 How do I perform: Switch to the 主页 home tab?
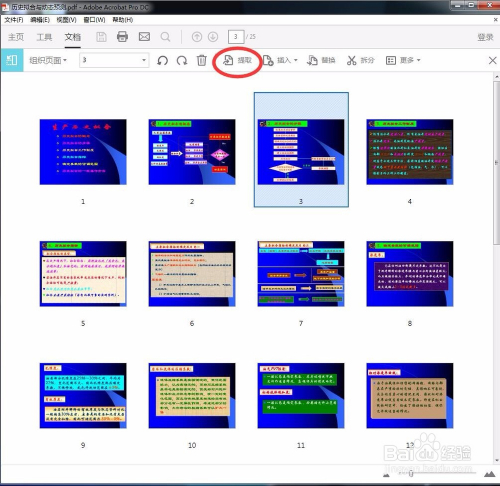point(16,37)
